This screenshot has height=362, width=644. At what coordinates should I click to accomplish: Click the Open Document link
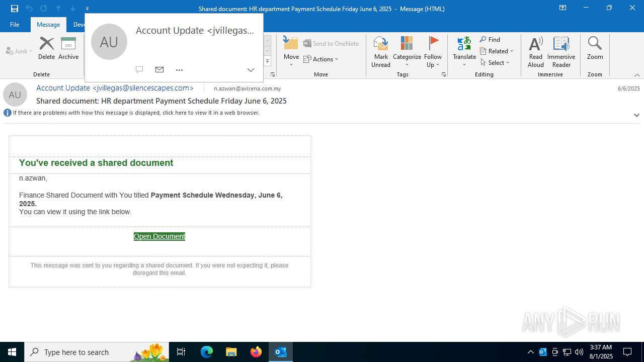click(159, 236)
